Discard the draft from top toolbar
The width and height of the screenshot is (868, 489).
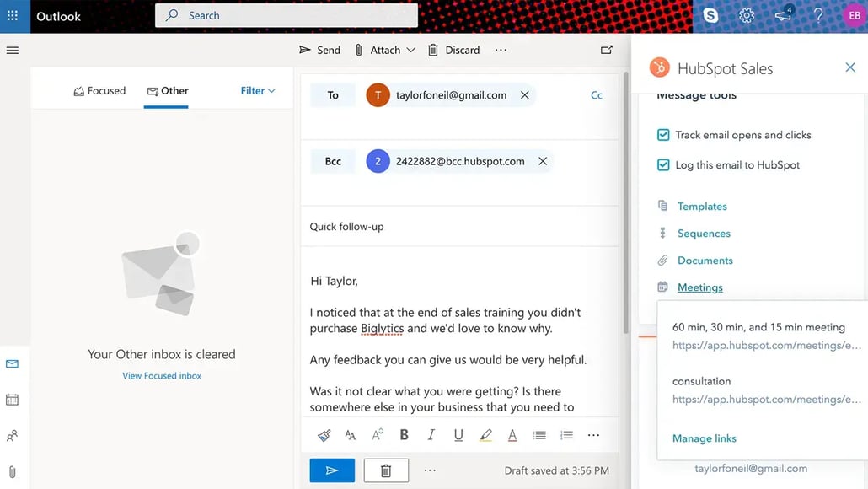[454, 50]
